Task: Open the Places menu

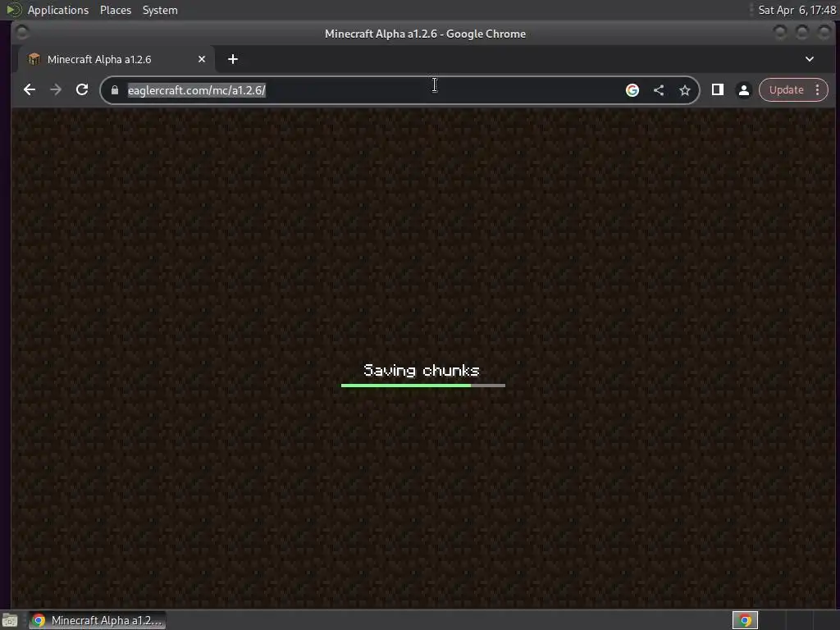Action: tap(116, 10)
